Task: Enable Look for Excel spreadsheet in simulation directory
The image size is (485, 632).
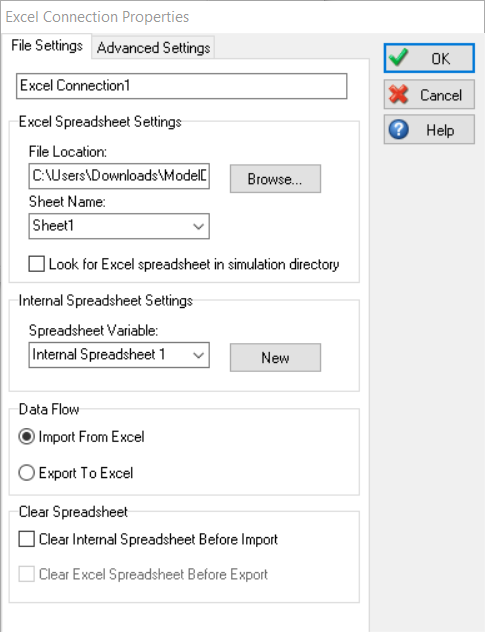Action: coord(36,264)
